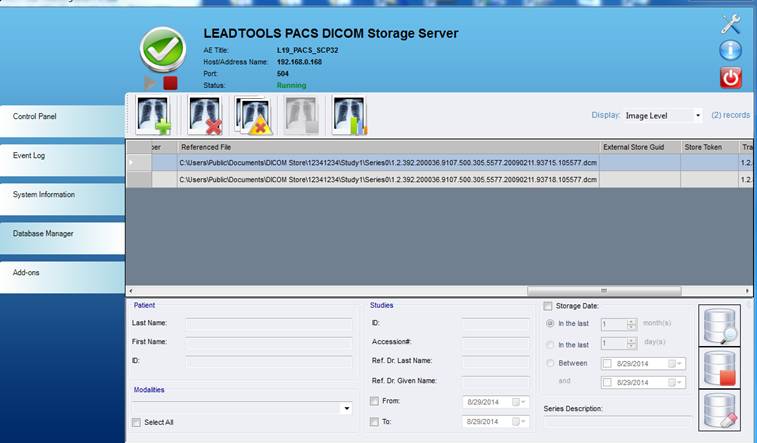
Task: Tick the checkbox inside 'and' date field
Action: (607, 382)
